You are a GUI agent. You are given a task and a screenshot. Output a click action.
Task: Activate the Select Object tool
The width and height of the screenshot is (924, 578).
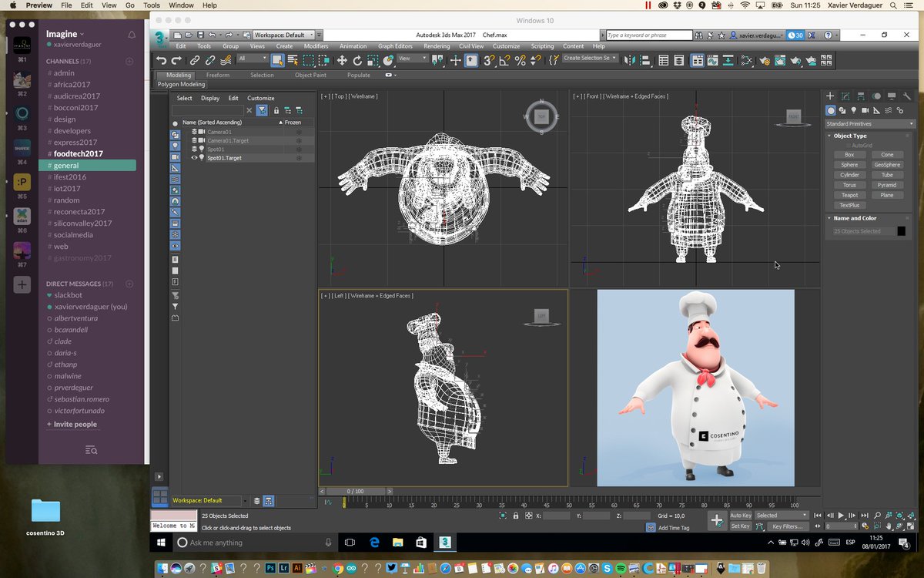[278, 60]
